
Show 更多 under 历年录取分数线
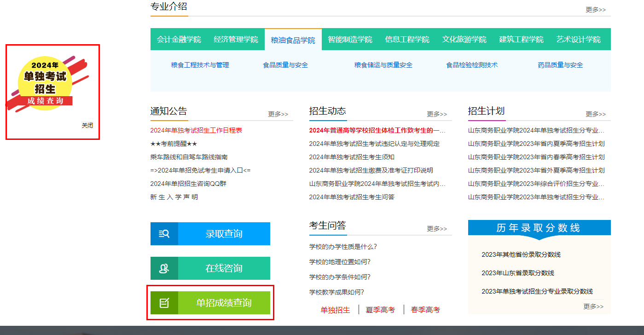tap(593, 306)
